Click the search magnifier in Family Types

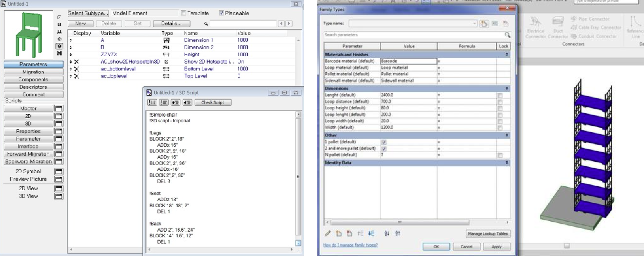click(x=508, y=35)
